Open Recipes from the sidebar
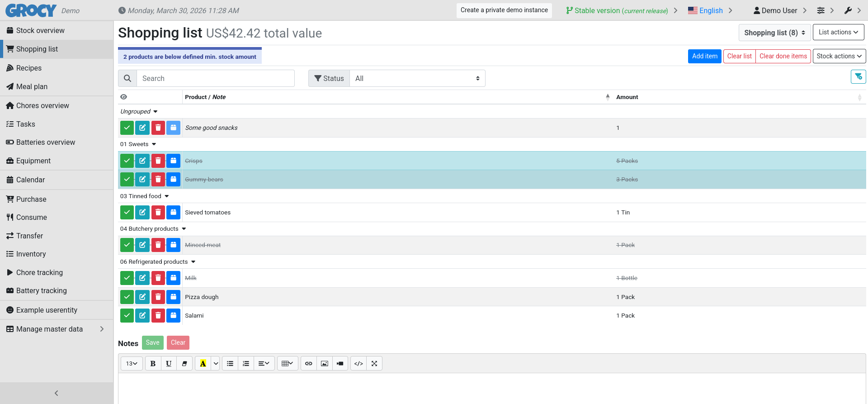The image size is (868, 404). [29, 68]
